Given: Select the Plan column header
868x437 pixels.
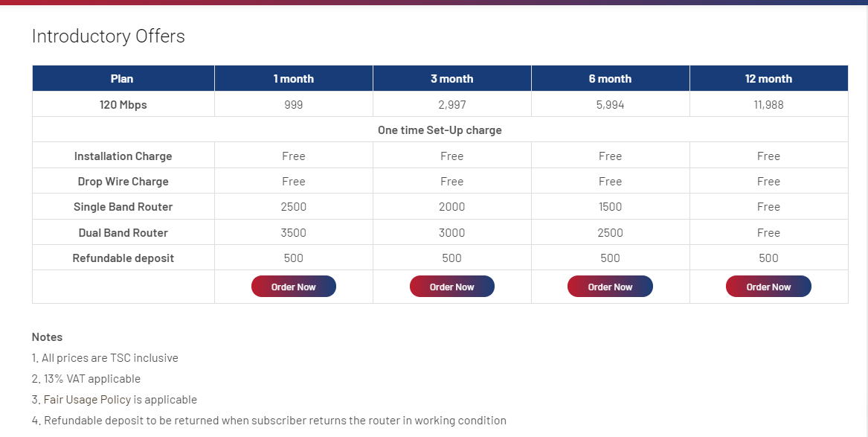Looking at the screenshot, I should click(x=123, y=78).
